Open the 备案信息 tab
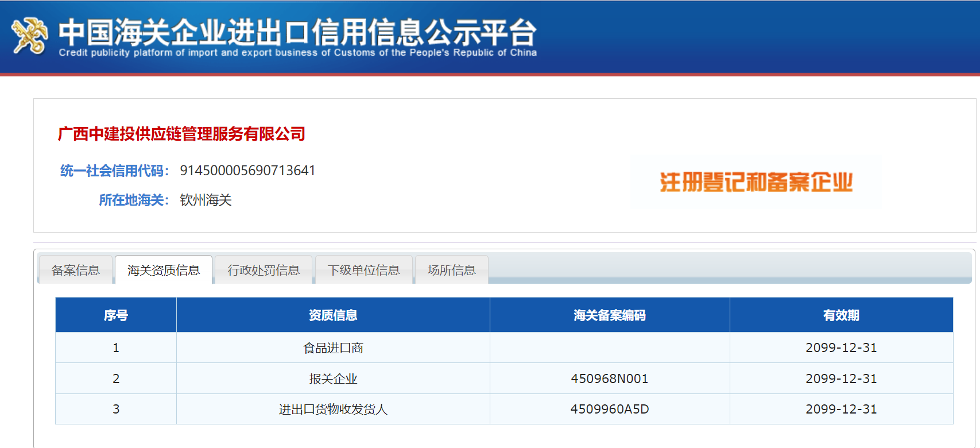This screenshot has height=448, width=980. coord(75,270)
